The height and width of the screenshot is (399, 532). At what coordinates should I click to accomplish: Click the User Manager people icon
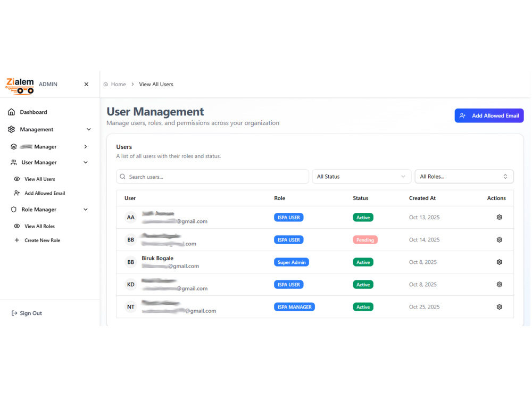tap(14, 162)
